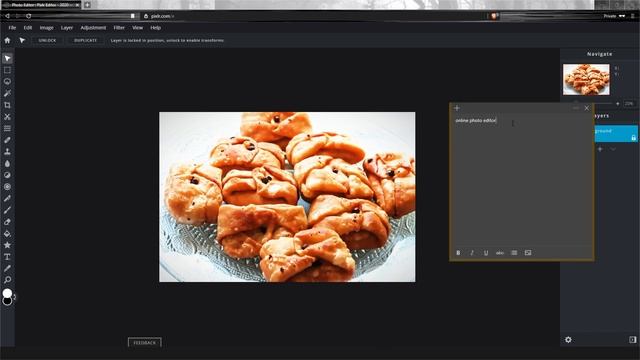Open the View menu
The width and height of the screenshot is (640, 360).
point(138,28)
